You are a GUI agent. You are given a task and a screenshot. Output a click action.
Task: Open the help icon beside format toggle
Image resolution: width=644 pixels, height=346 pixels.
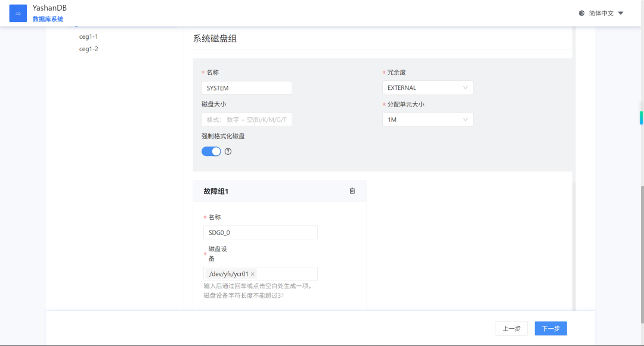tap(228, 151)
